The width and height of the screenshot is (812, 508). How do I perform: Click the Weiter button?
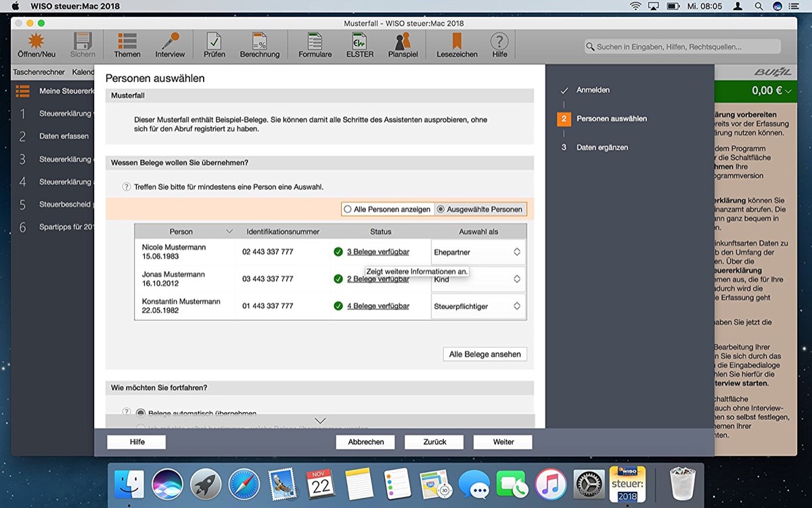pyautogui.click(x=503, y=442)
